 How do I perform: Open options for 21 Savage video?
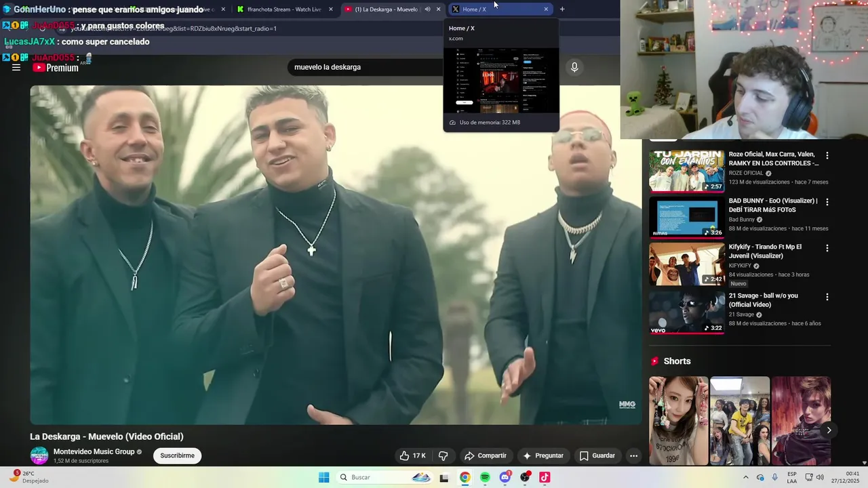click(827, 297)
